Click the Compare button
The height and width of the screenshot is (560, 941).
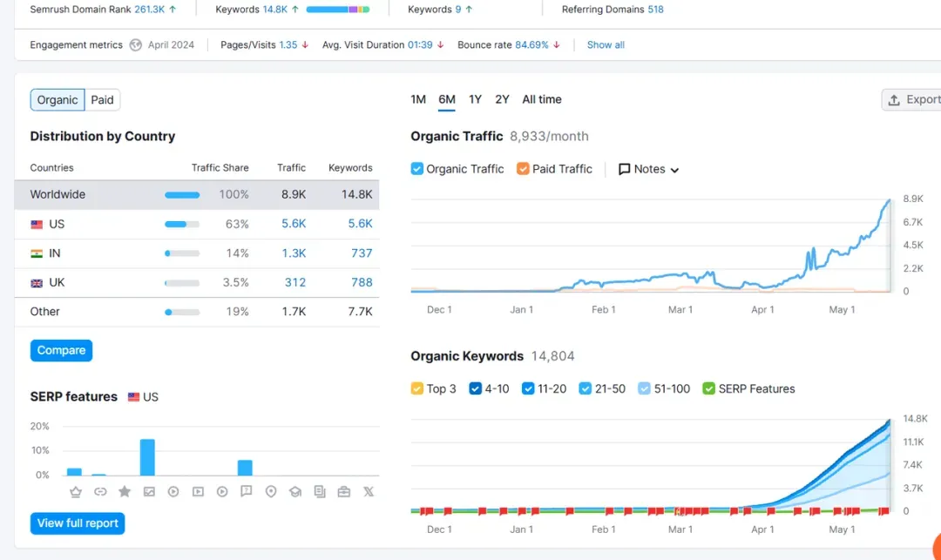coord(61,350)
